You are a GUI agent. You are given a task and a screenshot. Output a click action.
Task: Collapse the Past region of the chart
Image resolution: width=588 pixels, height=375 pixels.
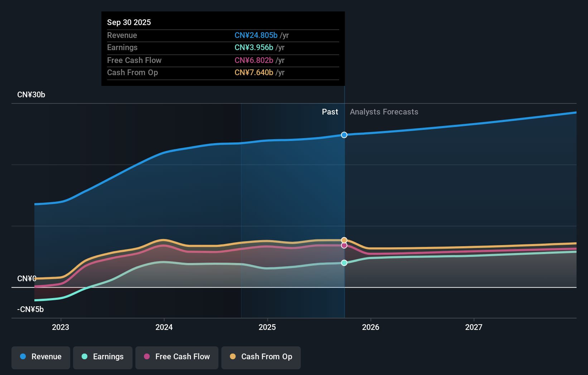[x=330, y=112]
